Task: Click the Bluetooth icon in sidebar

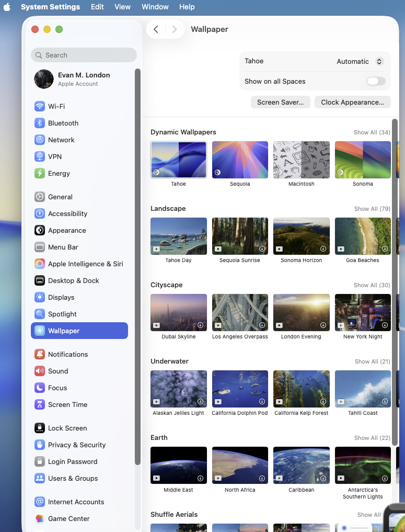Action: [40, 123]
